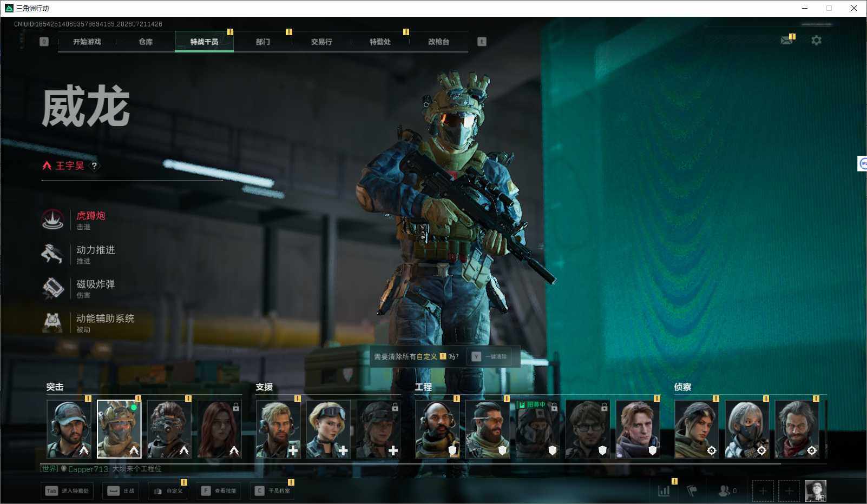Select the locked support operator portrait
The height and width of the screenshot is (504, 867).
pos(378,429)
